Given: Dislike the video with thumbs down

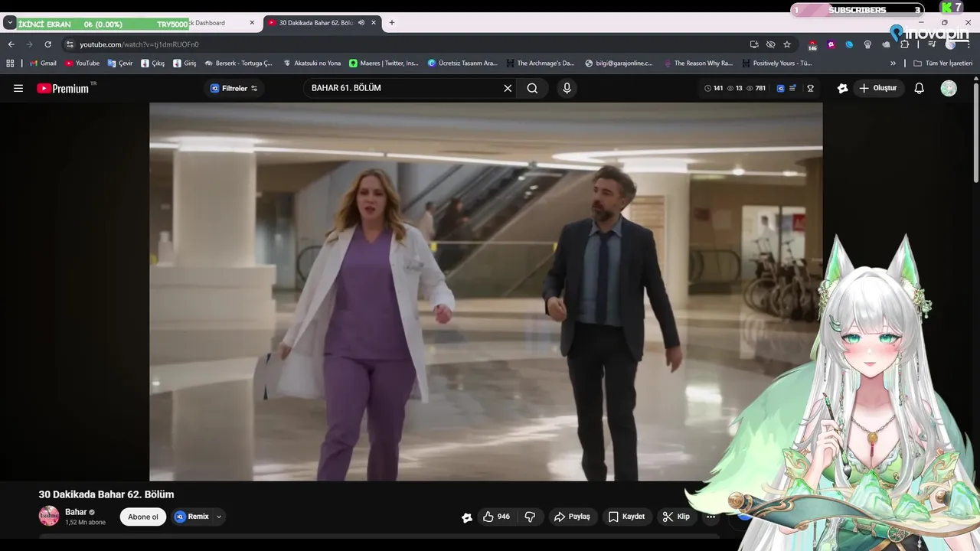Looking at the screenshot, I should click(x=530, y=517).
